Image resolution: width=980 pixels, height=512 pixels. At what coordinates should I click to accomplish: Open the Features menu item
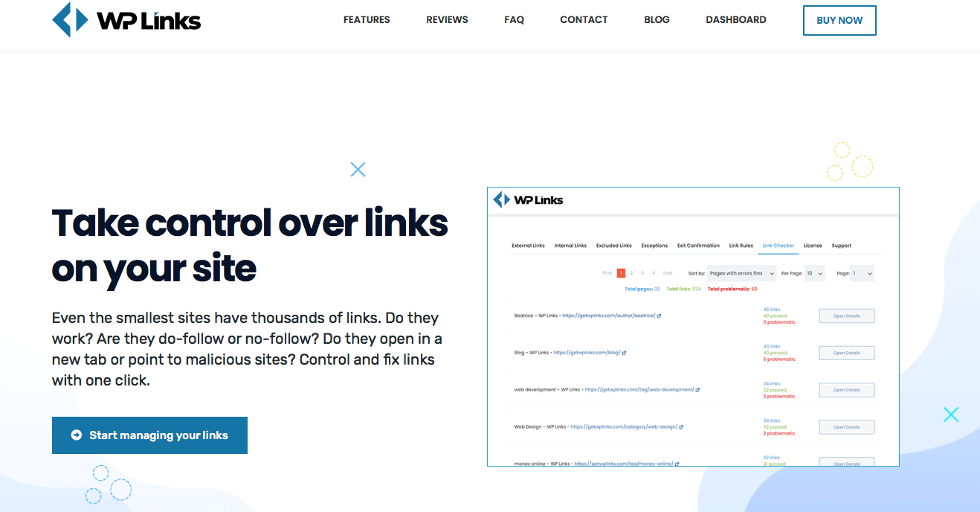pos(367,20)
